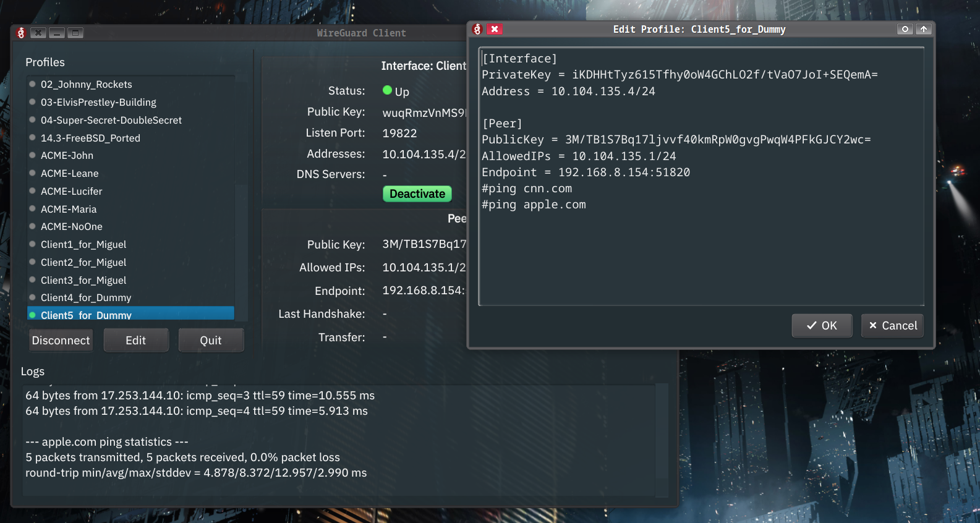This screenshot has height=523, width=980.
Task: Confirm profile changes with OK
Action: point(822,326)
